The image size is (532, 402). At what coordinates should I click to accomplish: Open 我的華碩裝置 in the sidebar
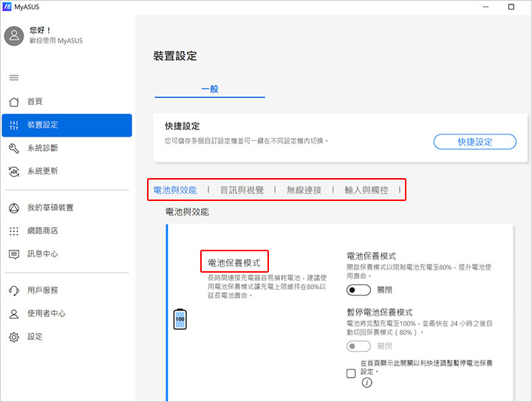point(66,208)
